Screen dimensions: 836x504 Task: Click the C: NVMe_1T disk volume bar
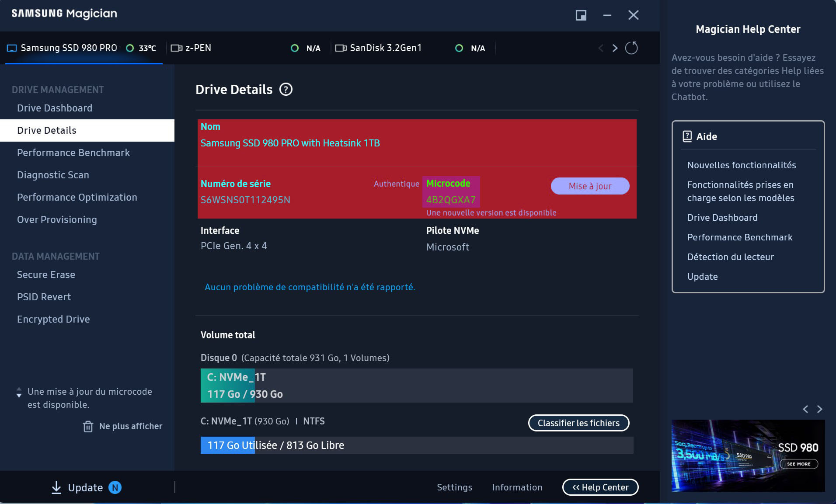tap(417, 386)
